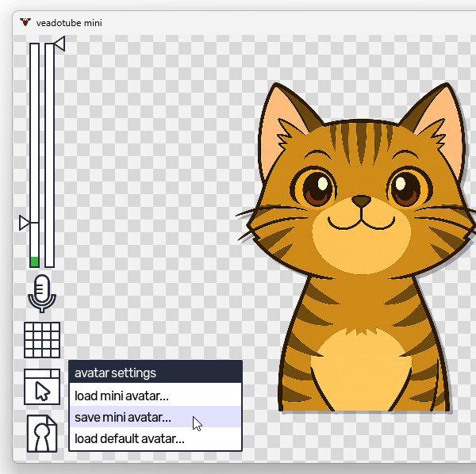
Task: Click the 'avatar settings' menu header
Action: (155, 373)
